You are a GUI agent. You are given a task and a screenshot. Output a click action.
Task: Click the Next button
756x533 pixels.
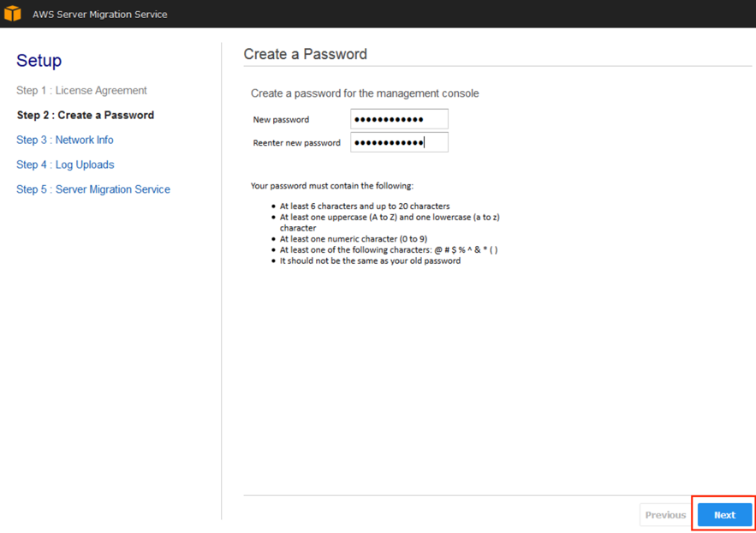click(724, 515)
